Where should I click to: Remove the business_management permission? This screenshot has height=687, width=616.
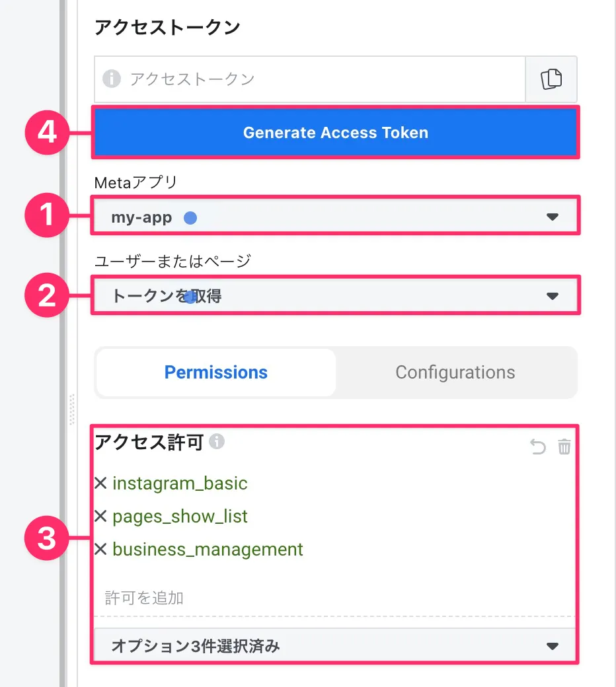100,550
